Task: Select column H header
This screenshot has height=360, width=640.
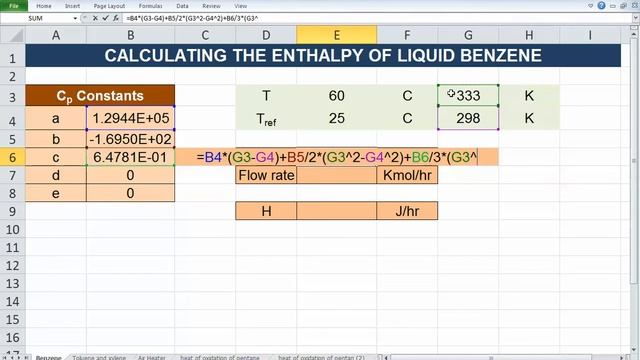Action: (x=529, y=35)
